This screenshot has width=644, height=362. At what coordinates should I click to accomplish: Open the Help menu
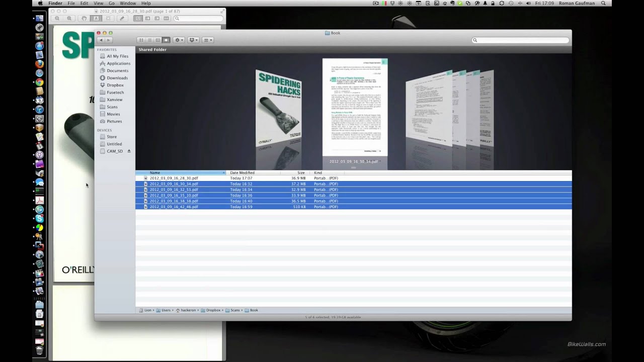pos(146,3)
